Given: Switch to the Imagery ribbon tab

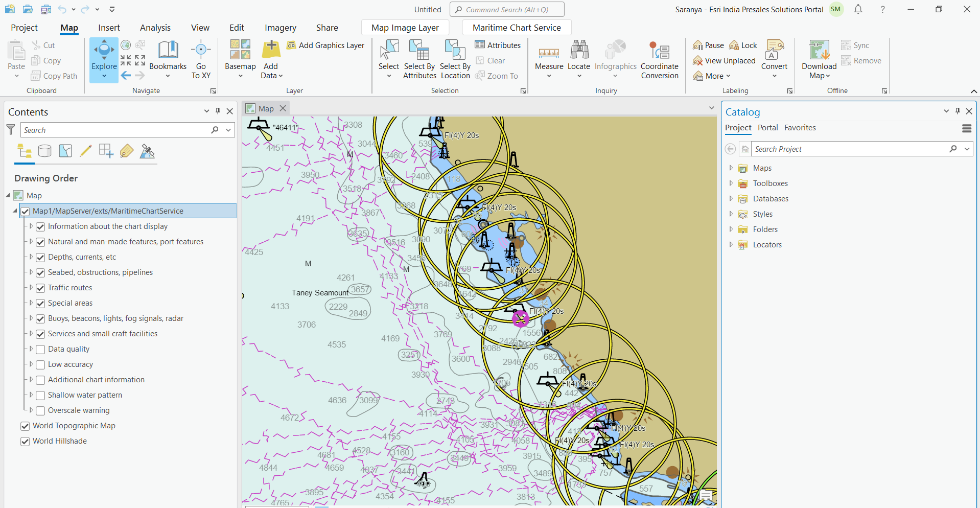Looking at the screenshot, I should (280, 27).
